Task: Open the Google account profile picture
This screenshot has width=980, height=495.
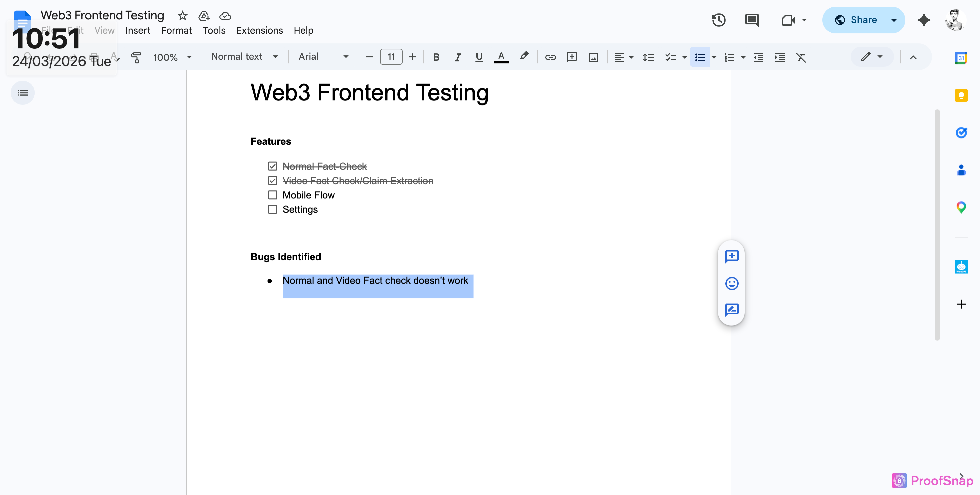Action: [955, 20]
